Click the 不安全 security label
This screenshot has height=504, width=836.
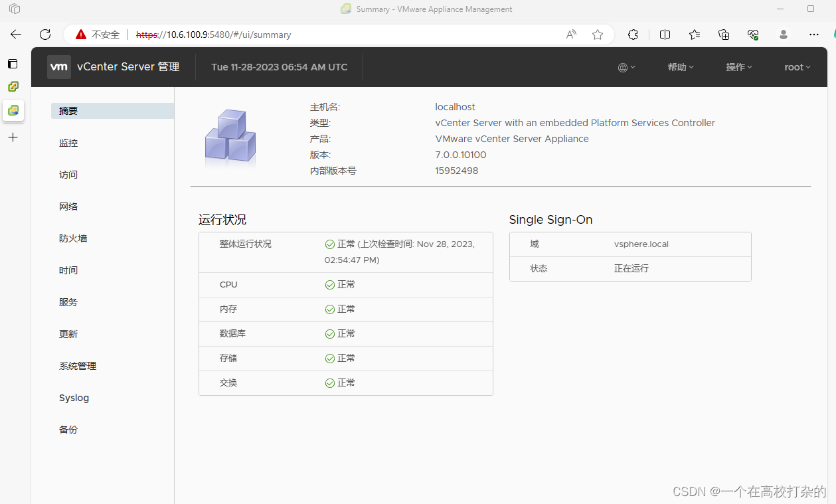(106, 35)
